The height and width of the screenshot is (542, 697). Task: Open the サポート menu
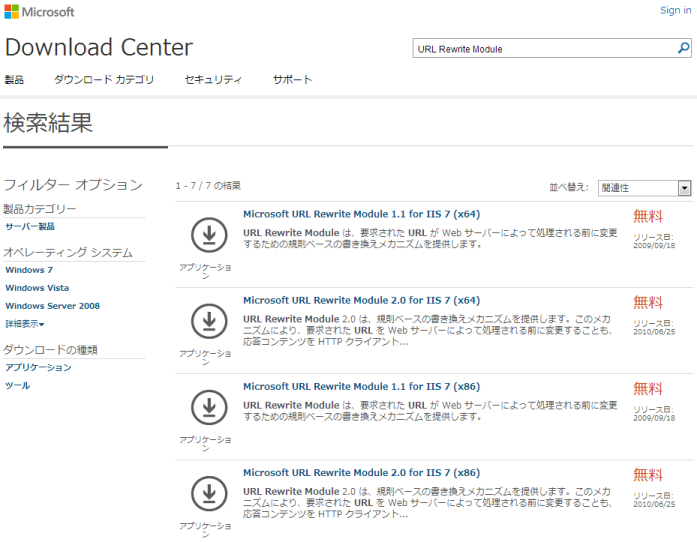click(292, 80)
